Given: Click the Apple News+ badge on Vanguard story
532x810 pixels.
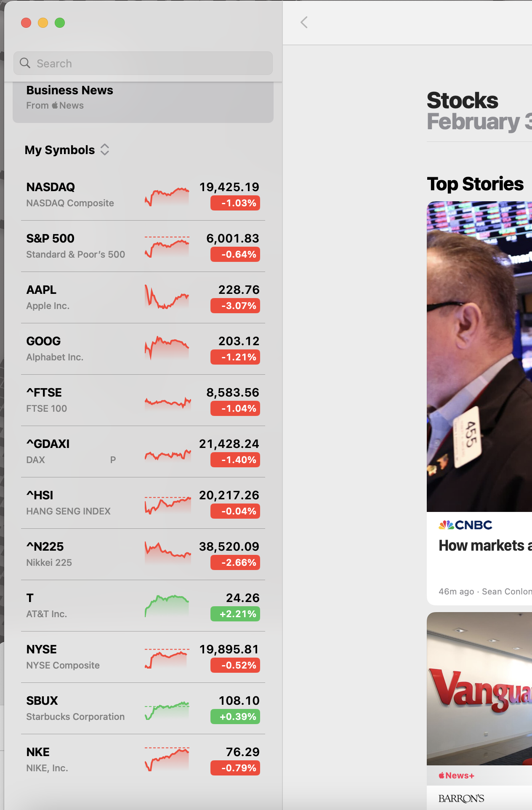Looking at the screenshot, I should coord(456,775).
